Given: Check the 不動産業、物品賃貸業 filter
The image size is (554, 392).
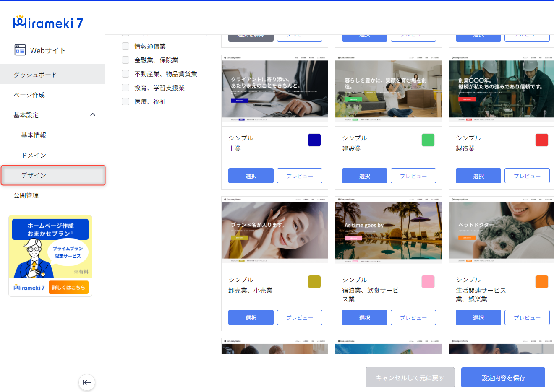Looking at the screenshot, I should coord(125,74).
